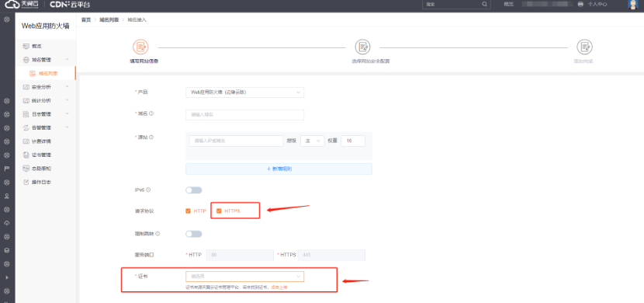Click the 概览 monitor icon in sidebar
Viewport: 644px width, 303px height.
pyautogui.click(x=26, y=46)
